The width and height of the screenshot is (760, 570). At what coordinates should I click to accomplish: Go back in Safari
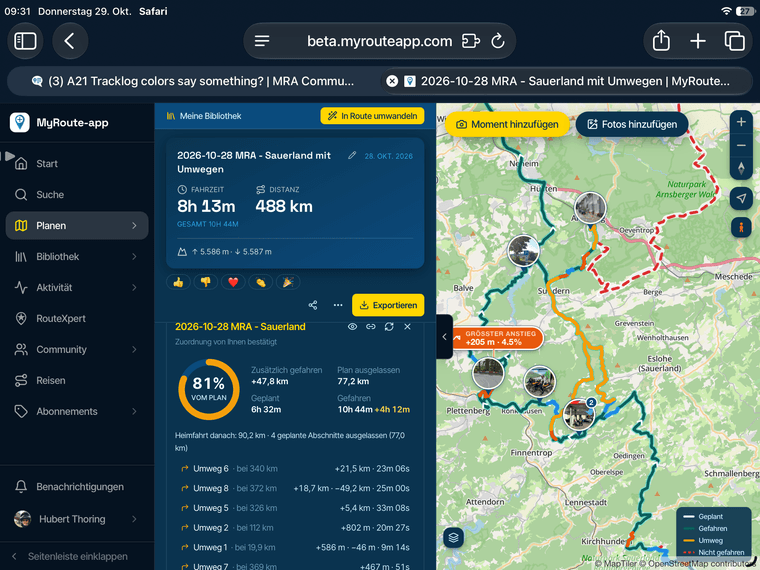[x=70, y=41]
